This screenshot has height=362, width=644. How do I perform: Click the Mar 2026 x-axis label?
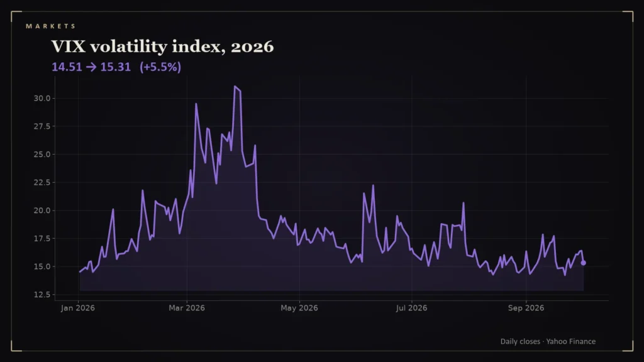187,308
